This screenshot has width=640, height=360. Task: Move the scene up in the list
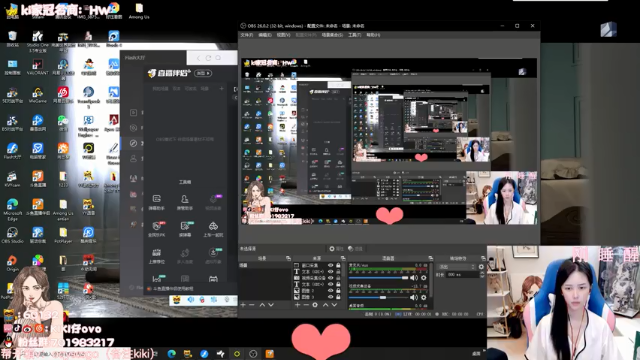[x=262, y=305]
